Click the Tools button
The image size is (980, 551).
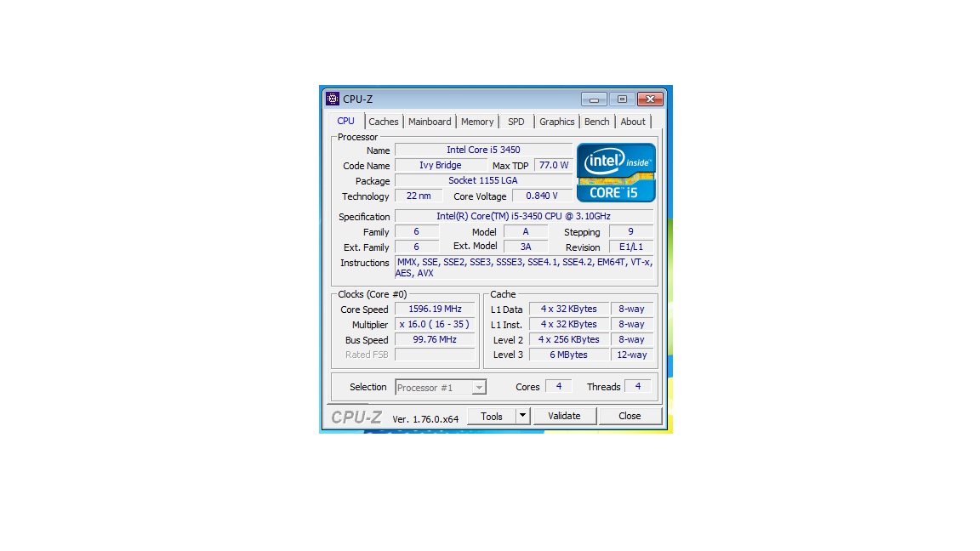(x=491, y=416)
